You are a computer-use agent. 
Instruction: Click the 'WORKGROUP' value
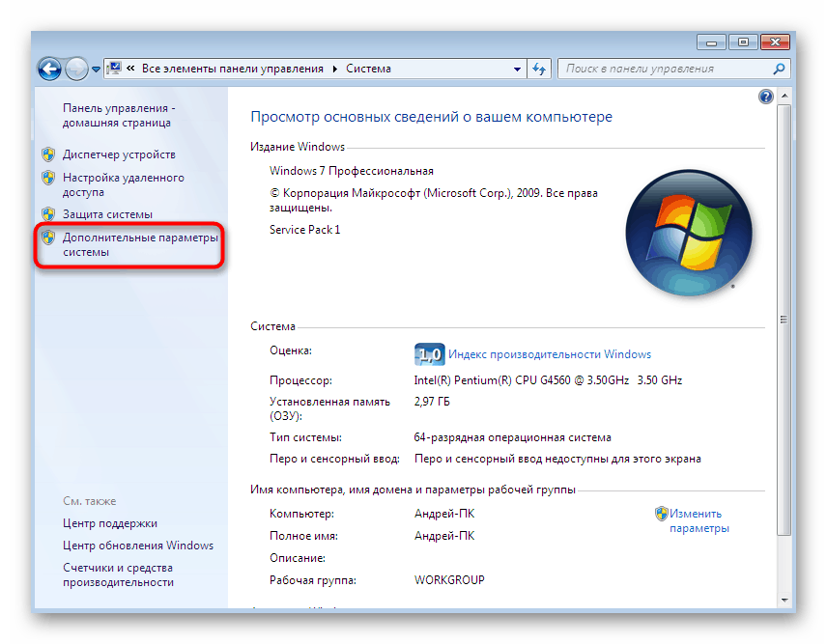[449, 579]
